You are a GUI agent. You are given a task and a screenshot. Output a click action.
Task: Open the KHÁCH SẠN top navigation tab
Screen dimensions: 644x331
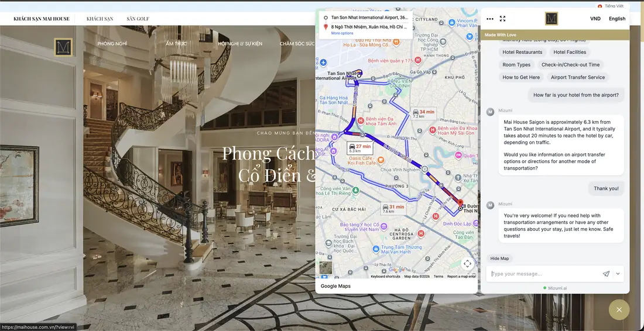tap(100, 19)
